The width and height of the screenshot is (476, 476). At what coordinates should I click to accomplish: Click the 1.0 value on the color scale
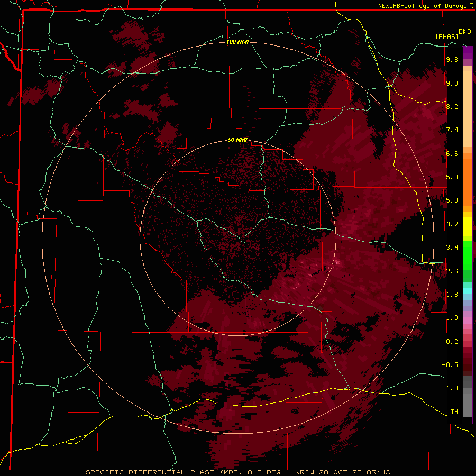(x=452, y=318)
